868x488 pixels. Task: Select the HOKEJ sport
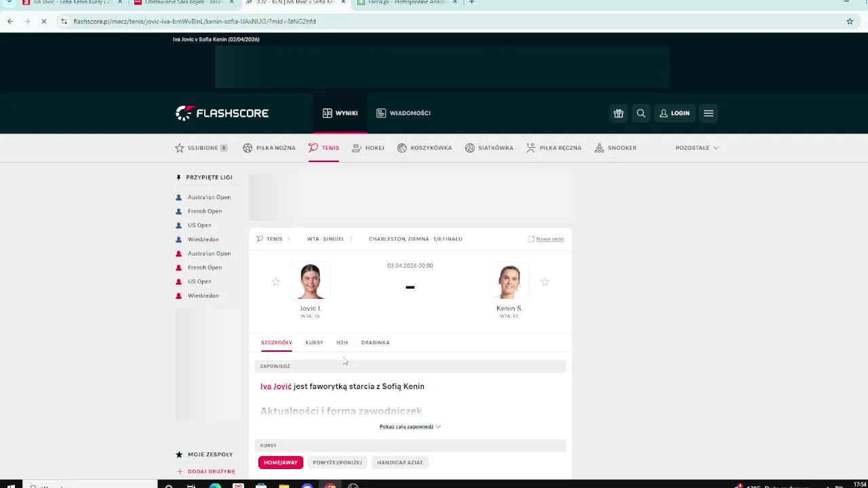coord(368,148)
